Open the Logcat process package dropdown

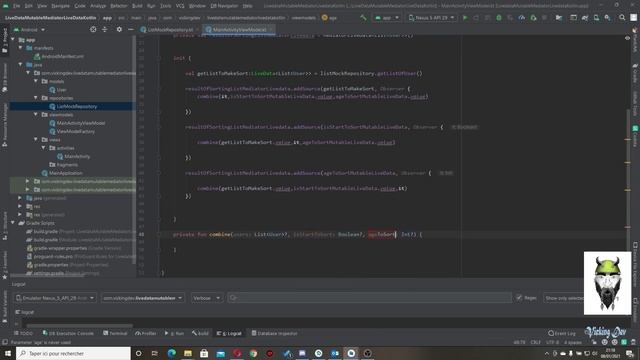142,298
